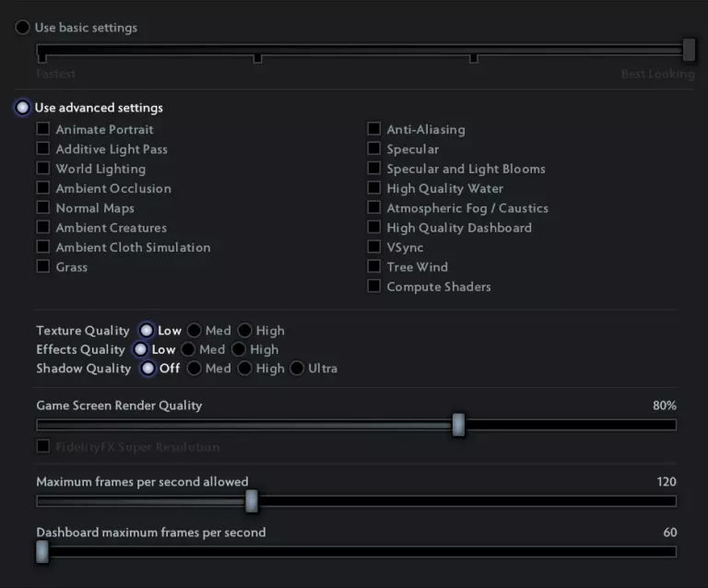
Task: Click the Dashboard maximum frames per second label
Action: [x=151, y=533]
